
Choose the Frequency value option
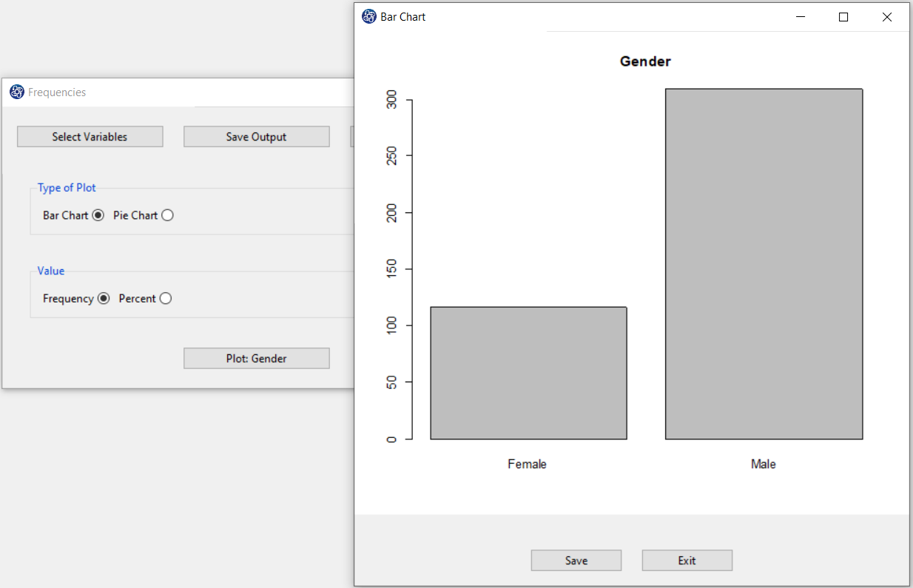coord(104,299)
